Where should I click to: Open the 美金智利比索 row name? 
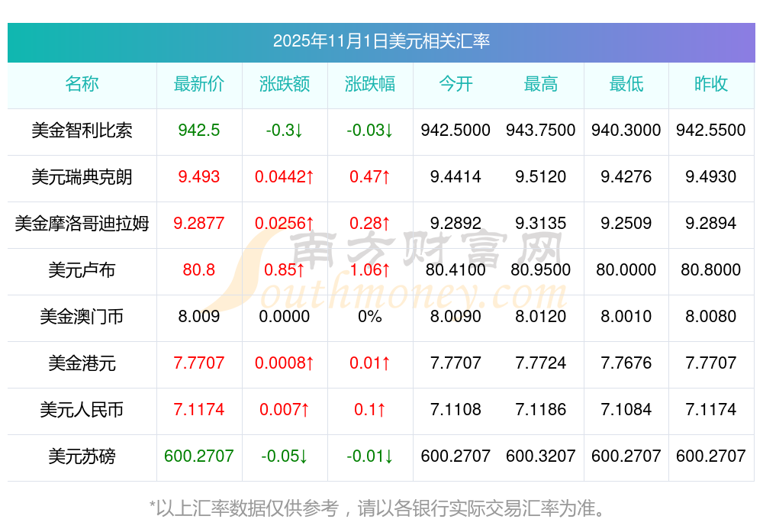point(82,131)
